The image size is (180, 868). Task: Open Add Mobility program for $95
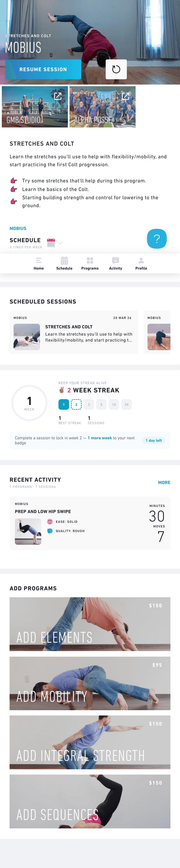click(x=90, y=683)
